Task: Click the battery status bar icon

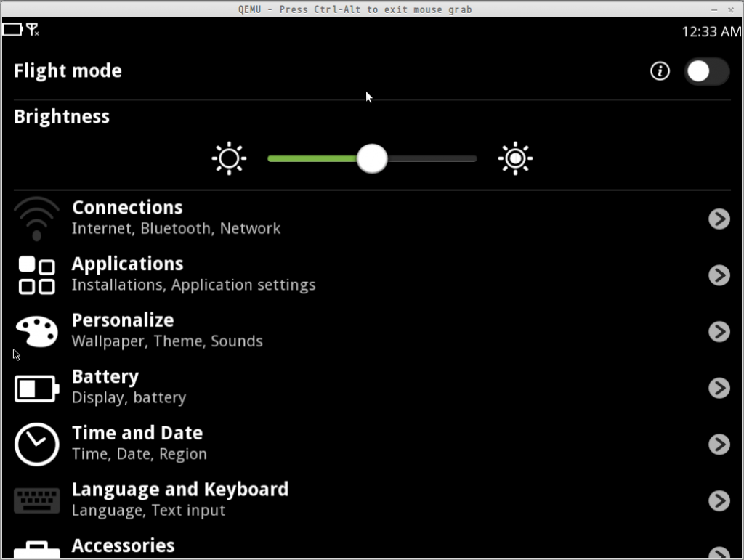Action: click(x=13, y=30)
